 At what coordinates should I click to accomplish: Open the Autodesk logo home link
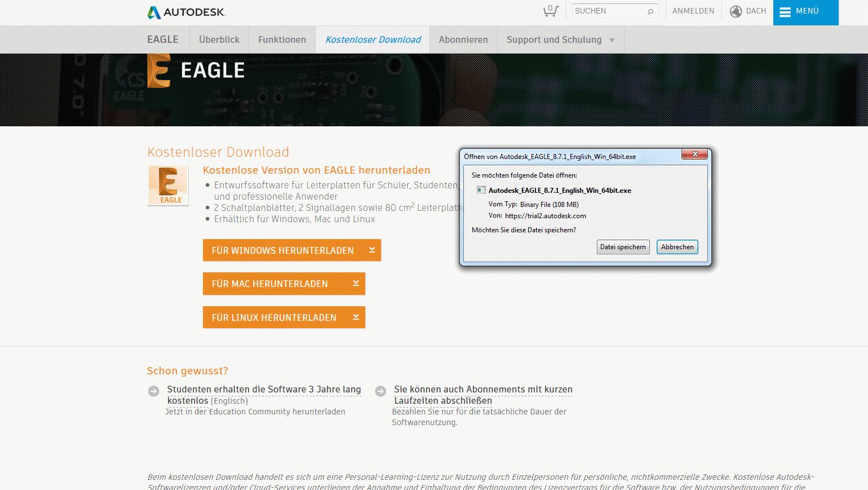click(x=187, y=12)
